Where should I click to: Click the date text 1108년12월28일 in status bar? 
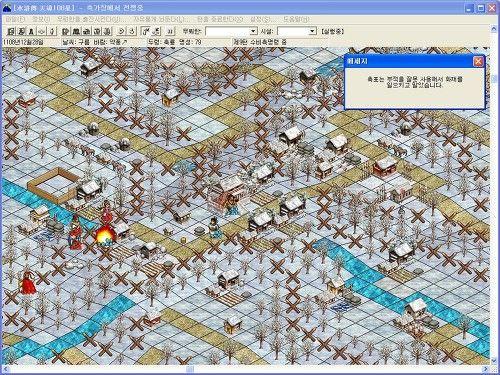coord(23,42)
